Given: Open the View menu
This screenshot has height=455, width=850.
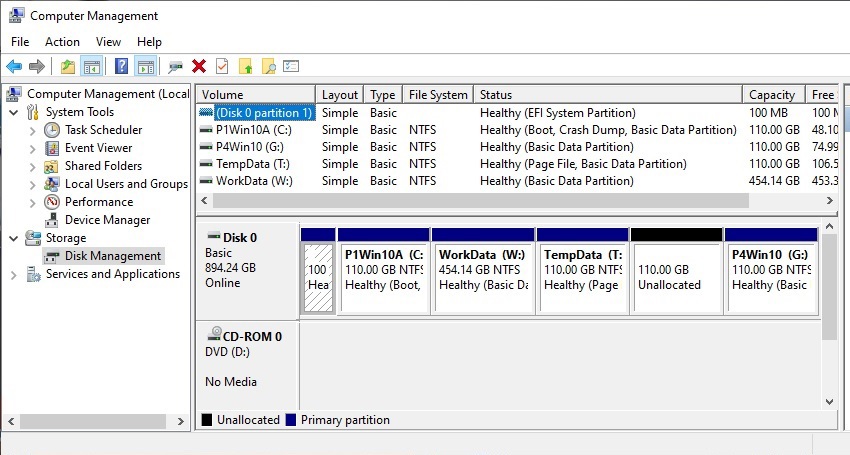Looking at the screenshot, I should (108, 42).
